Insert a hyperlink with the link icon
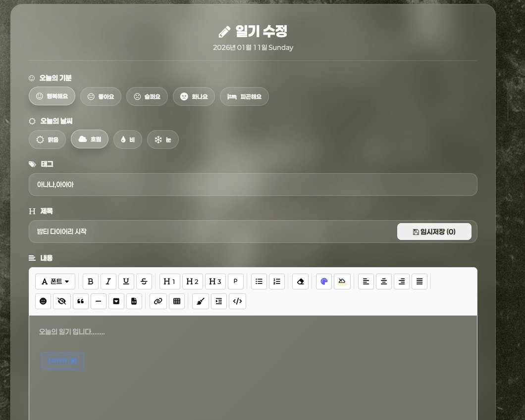Screen dimensions: 525x420 [158, 301]
